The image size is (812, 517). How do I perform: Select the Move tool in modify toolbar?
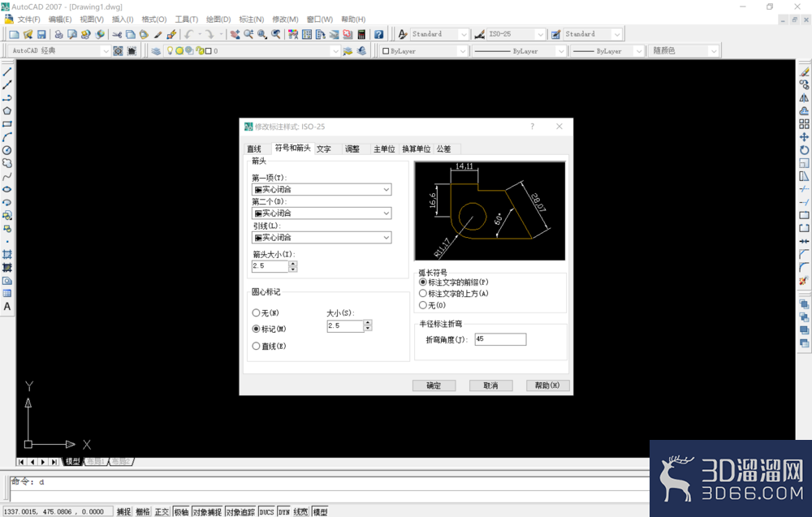pyautogui.click(x=804, y=137)
